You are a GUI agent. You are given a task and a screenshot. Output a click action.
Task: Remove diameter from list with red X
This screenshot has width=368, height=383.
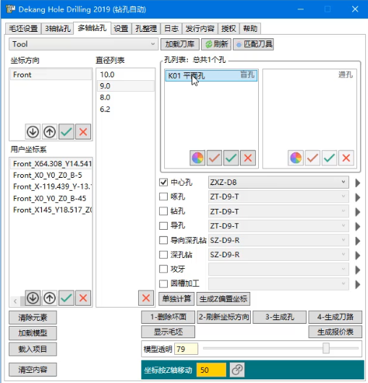pos(146,298)
